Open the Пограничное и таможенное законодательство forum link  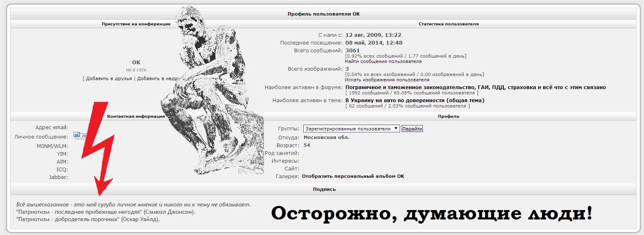coord(475,87)
